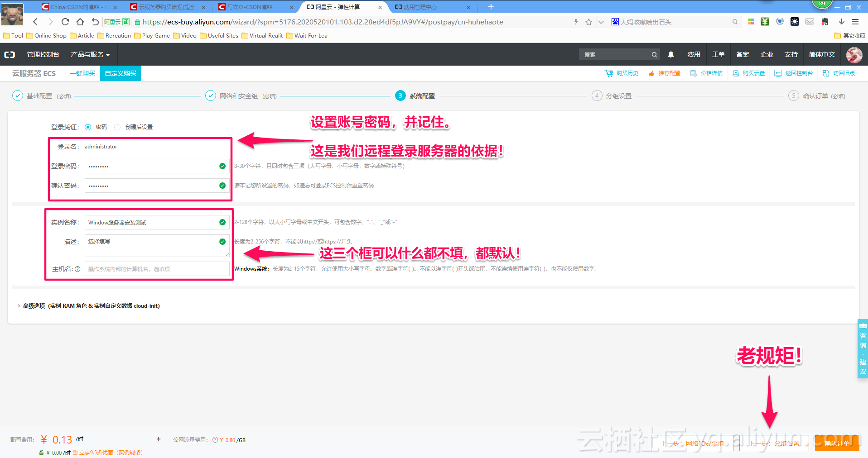Open 购买历史 cart link
The image size is (868, 458).
click(622, 73)
